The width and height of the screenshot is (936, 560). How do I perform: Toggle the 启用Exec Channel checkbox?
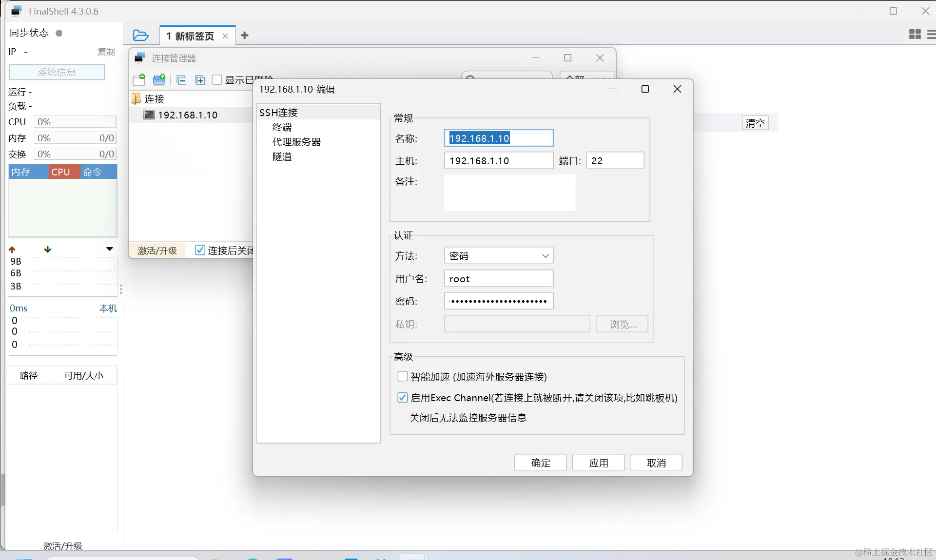pos(403,398)
